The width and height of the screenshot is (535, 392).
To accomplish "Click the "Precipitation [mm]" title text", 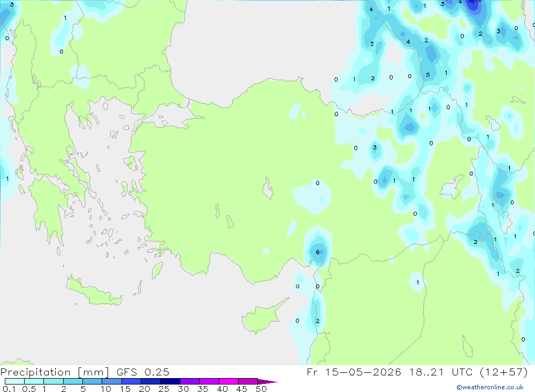I will tap(55, 372).
